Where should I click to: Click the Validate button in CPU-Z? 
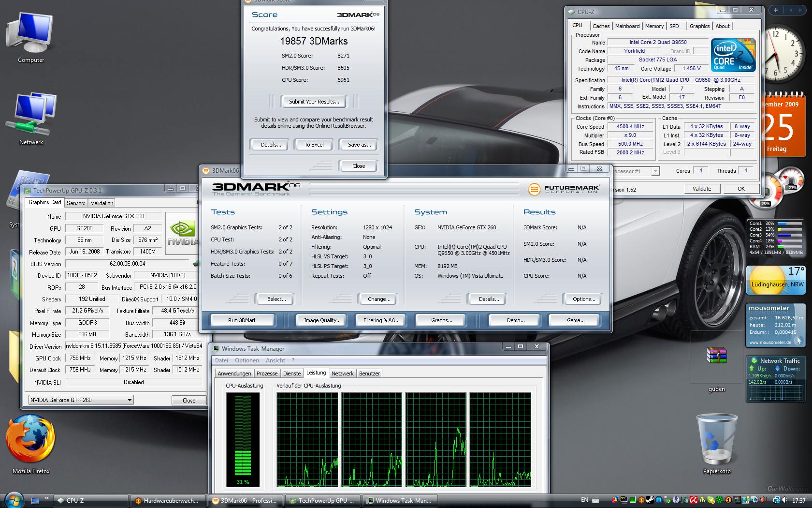(x=701, y=189)
